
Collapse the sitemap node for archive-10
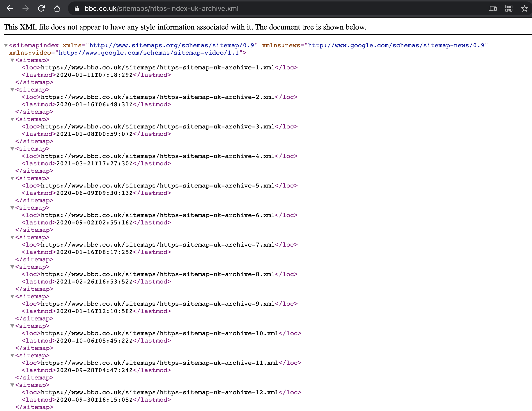click(x=12, y=326)
